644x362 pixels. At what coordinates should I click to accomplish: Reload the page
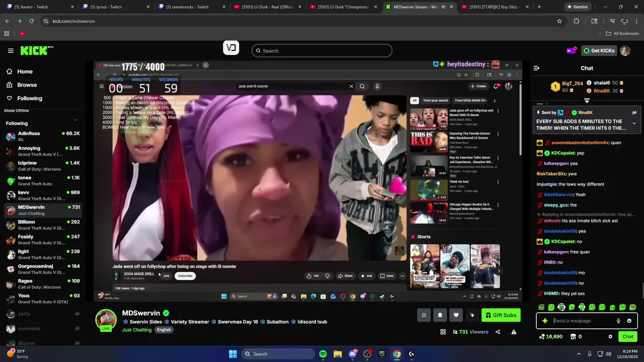[x=31, y=21]
